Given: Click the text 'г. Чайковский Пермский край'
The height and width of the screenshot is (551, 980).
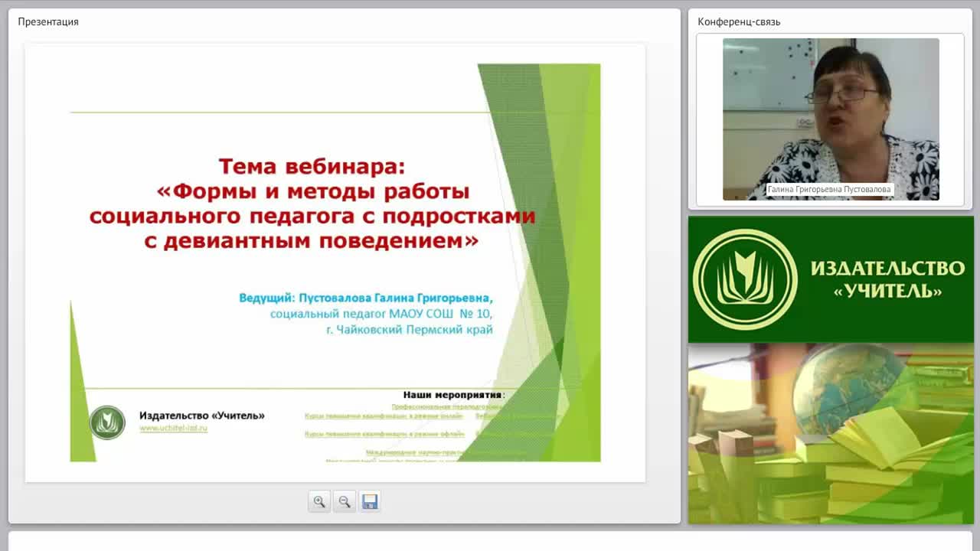Looking at the screenshot, I should tap(410, 330).
